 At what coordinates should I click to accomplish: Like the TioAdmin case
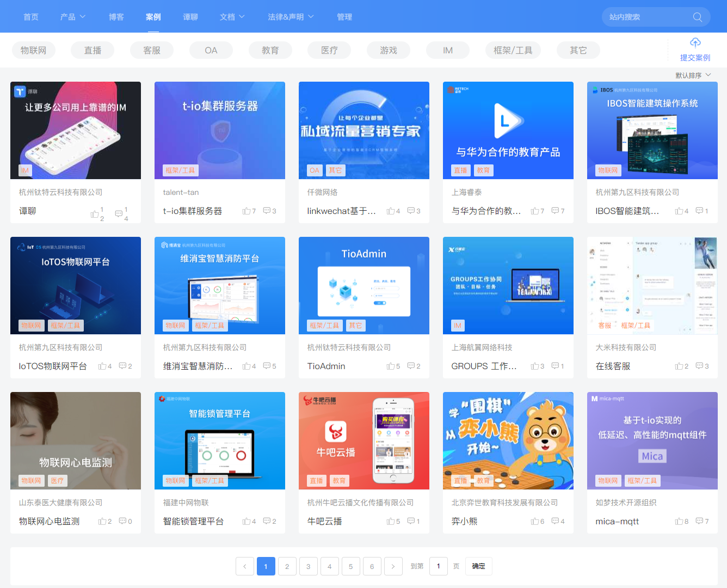pos(390,366)
